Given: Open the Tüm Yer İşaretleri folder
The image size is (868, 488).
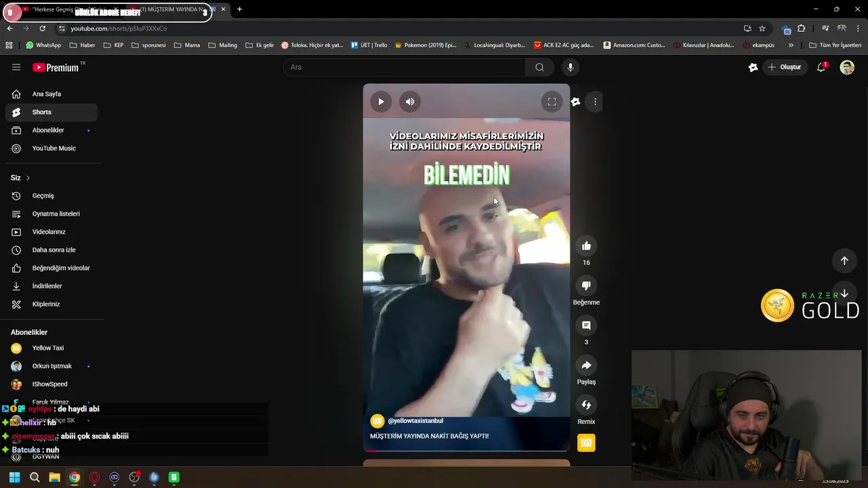Looking at the screenshot, I should point(835,45).
